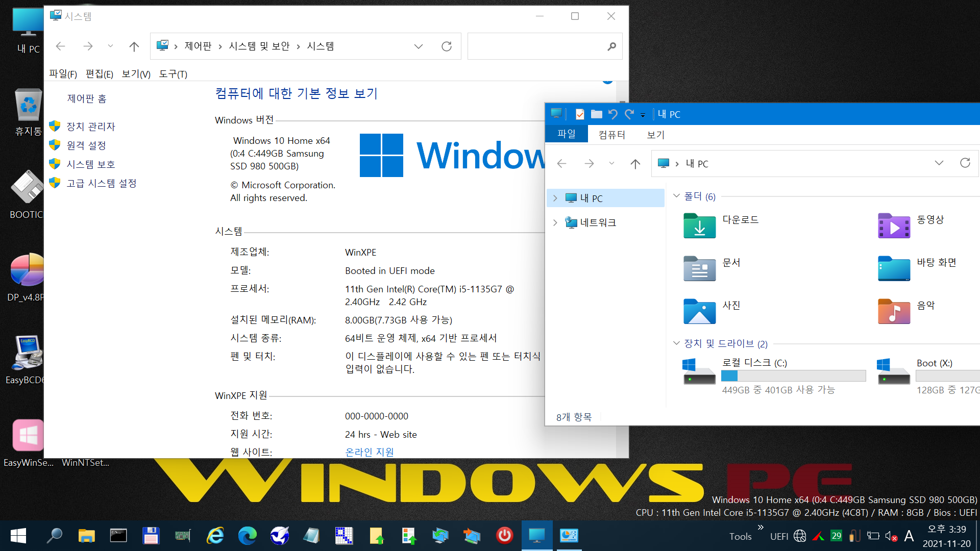The height and width of the screenshot is (551, 980).
Task: Open the Edit (편집) menu in System window
Action: coord(100,74)
